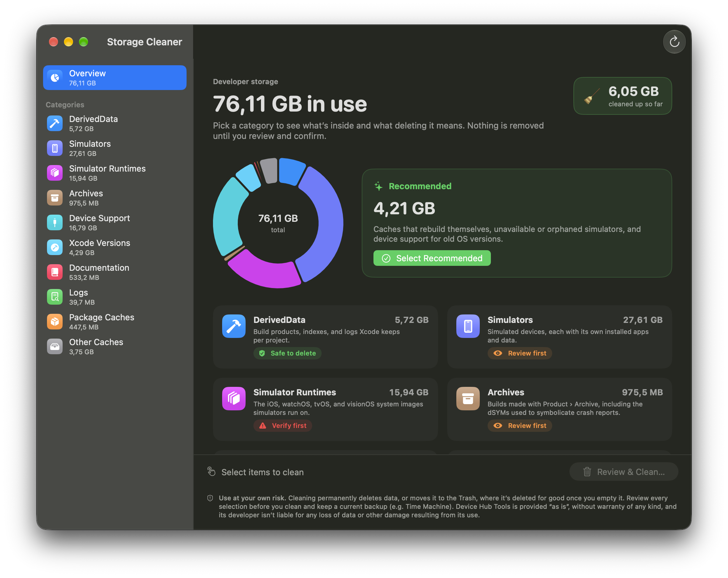The width and height of the screenshot is (728, 578).
Task: Click the Package Caches cube icon in sidebar
Action: (x=55, y=322)
